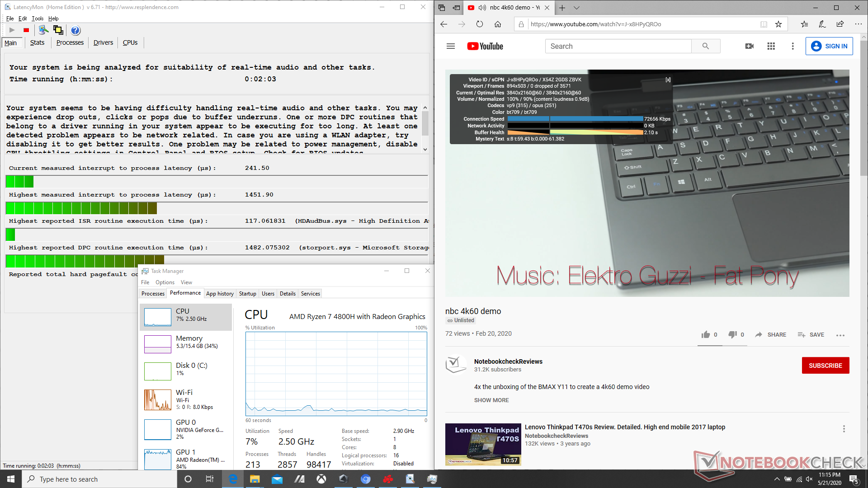Click the YouTube search input field

pyautogui.click(x=618, y=46)
